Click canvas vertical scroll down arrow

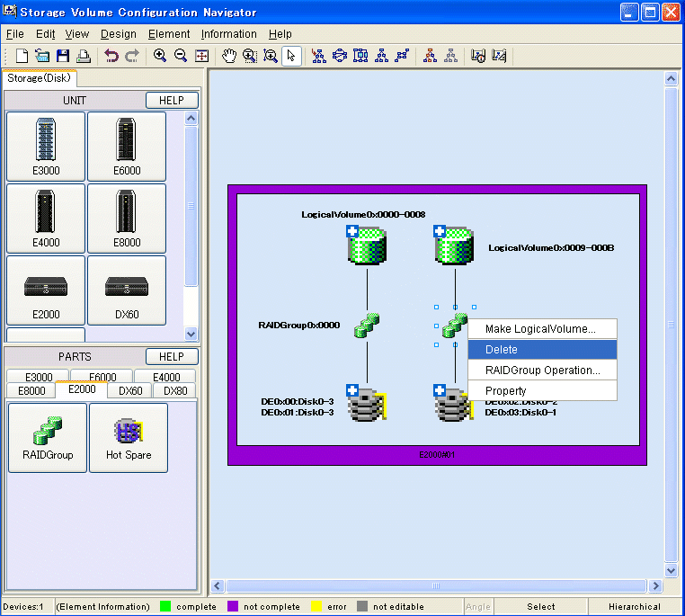click(x=671, y=570)
